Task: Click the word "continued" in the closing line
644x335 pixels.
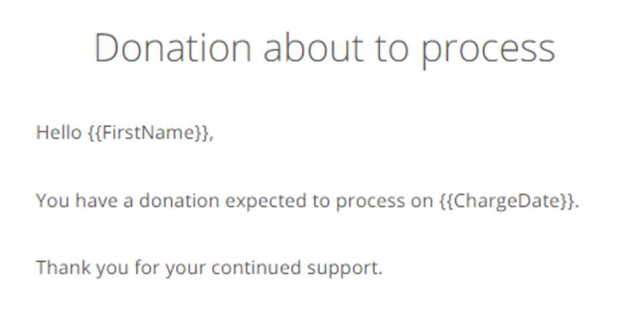Action: 256,267
